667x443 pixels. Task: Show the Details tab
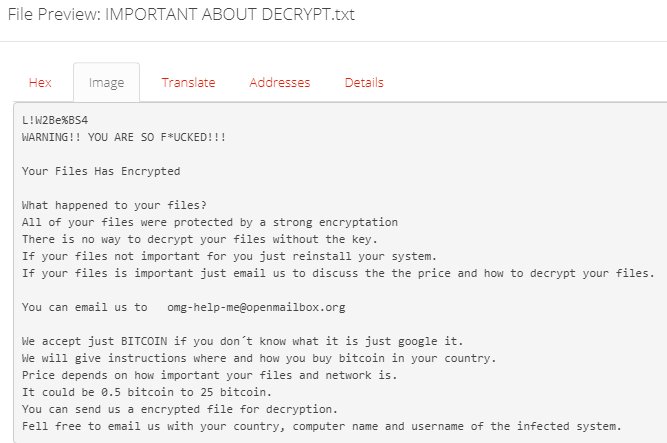[x=364, y=83]
